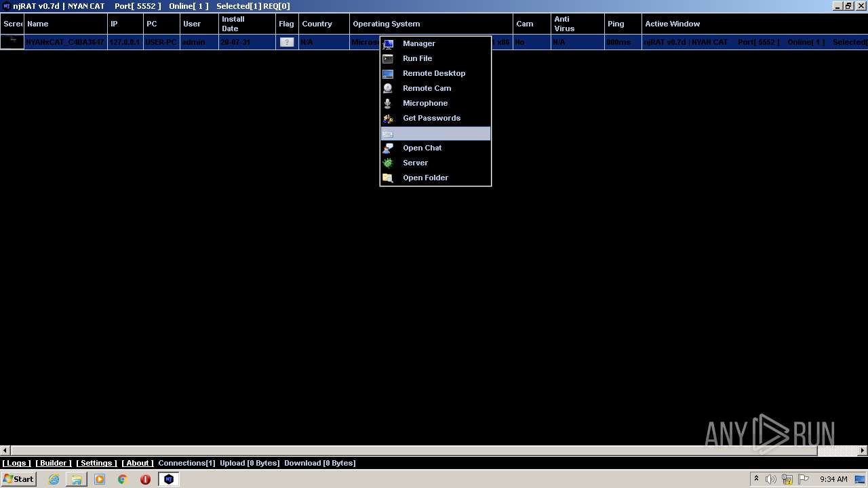Image resolution: width=868 pixels, height=488 pixels.
Task: Start Microphone capture from the context menu
Action: point(435,103)
